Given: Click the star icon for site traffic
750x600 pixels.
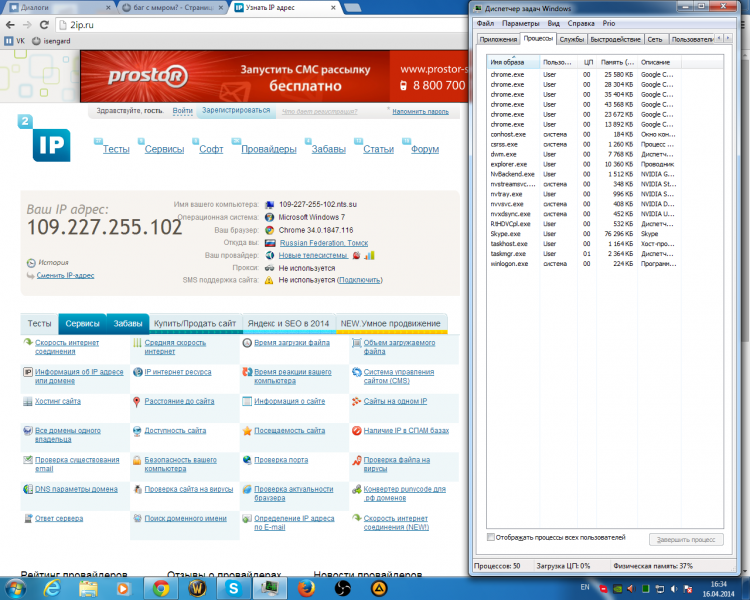Looking at the screenshot, I should 247,431.
